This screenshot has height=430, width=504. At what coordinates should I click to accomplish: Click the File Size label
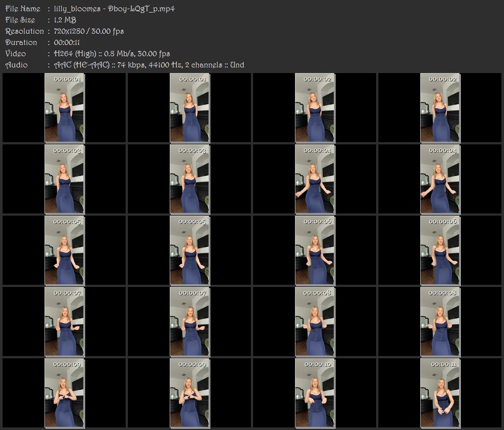(20, 20)
